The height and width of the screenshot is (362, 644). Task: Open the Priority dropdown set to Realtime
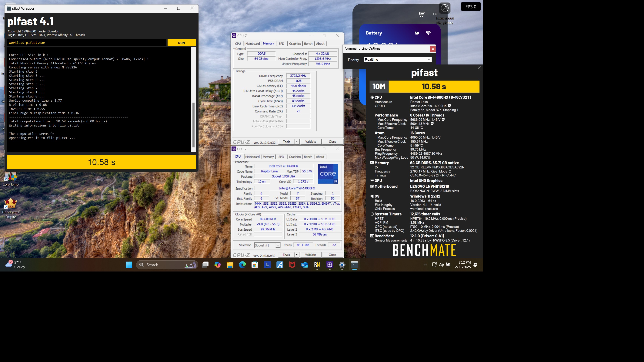point(398,59)
